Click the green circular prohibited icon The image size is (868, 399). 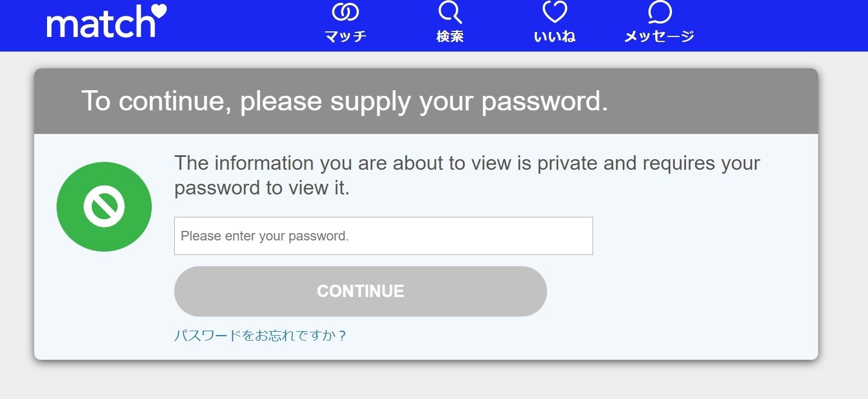point(104,207)
